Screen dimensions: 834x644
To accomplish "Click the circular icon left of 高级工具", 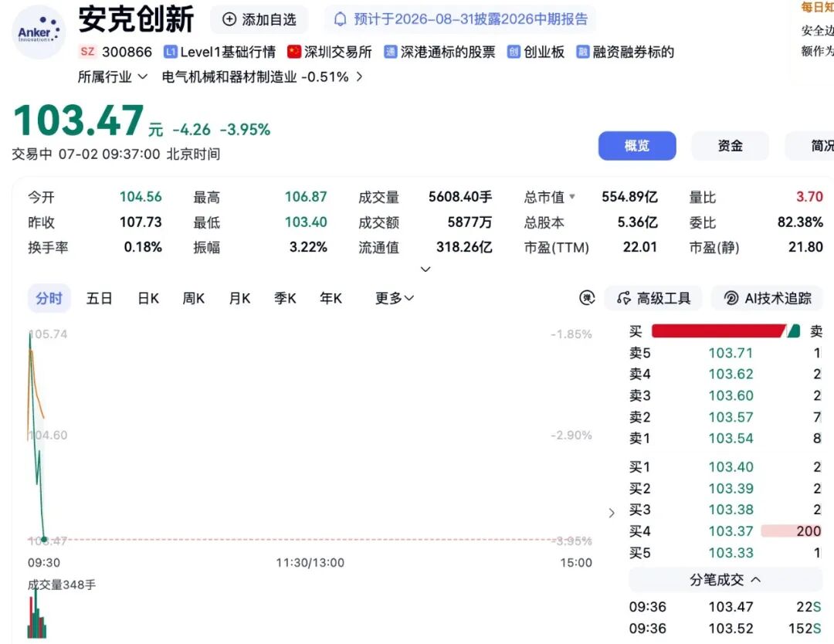I will [x=587, y=298].
